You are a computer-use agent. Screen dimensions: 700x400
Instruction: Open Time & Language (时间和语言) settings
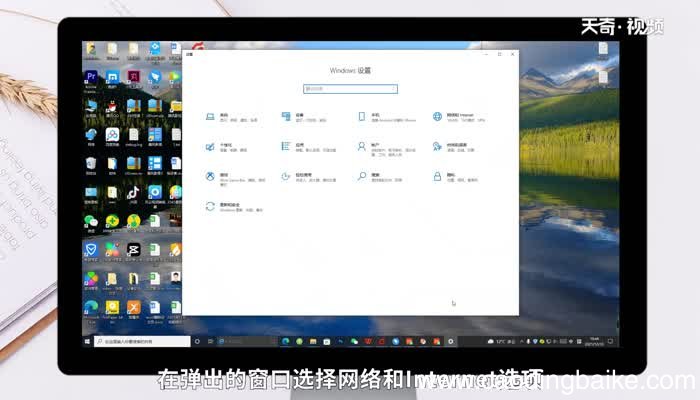tap(455, 147)
